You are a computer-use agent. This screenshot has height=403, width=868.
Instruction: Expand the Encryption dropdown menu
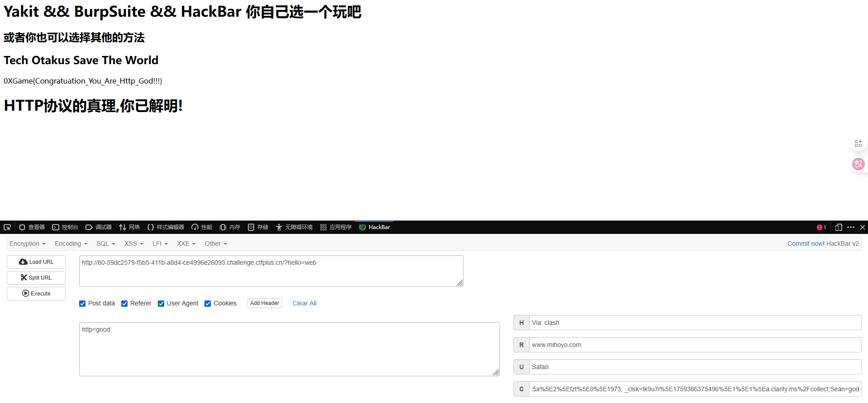pyautogui.click(x=27, y=244)
